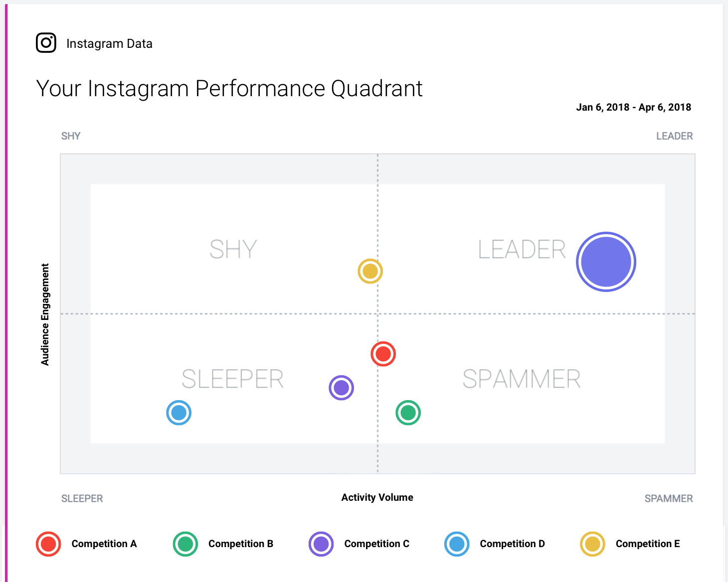This screenshot has width=728, height=582.
Task: Toggle Competition E legend marker
Action: tap(592, 544)
